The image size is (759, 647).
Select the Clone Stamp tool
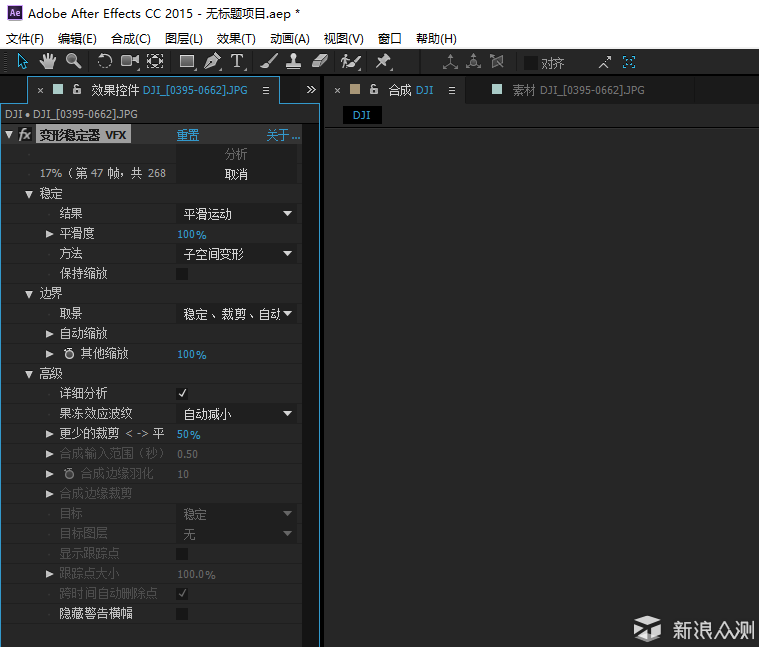(x=294, y=61)
